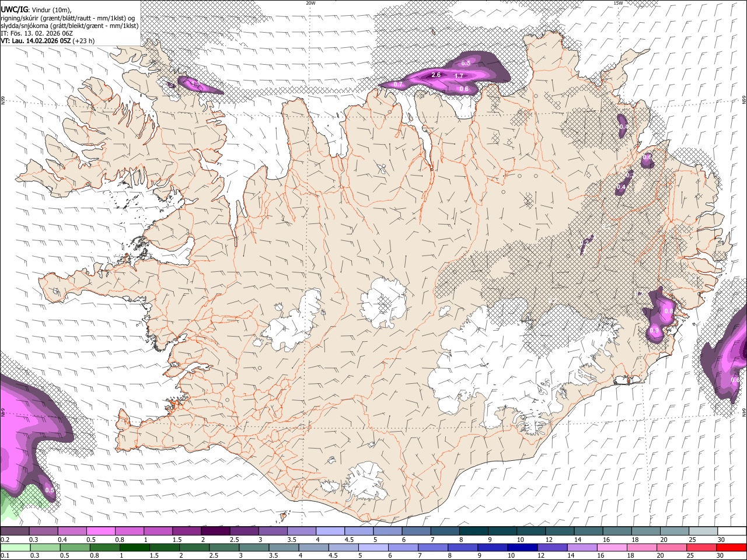Screen dimensions: 747x560
Task: Click the '15W' longitude label at top
Action: [x=618, y=3]
